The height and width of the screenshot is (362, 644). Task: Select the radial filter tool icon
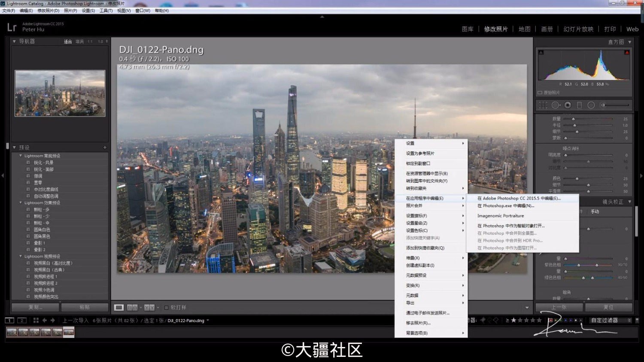pos(591,105)
